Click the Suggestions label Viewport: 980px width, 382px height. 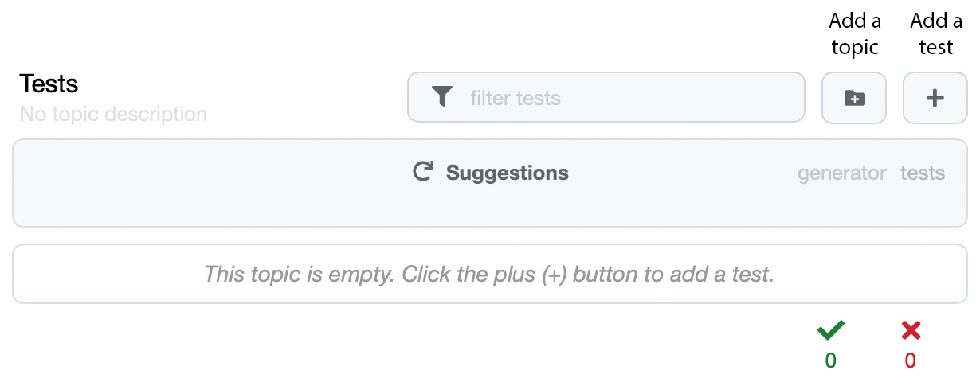[508, 173]
